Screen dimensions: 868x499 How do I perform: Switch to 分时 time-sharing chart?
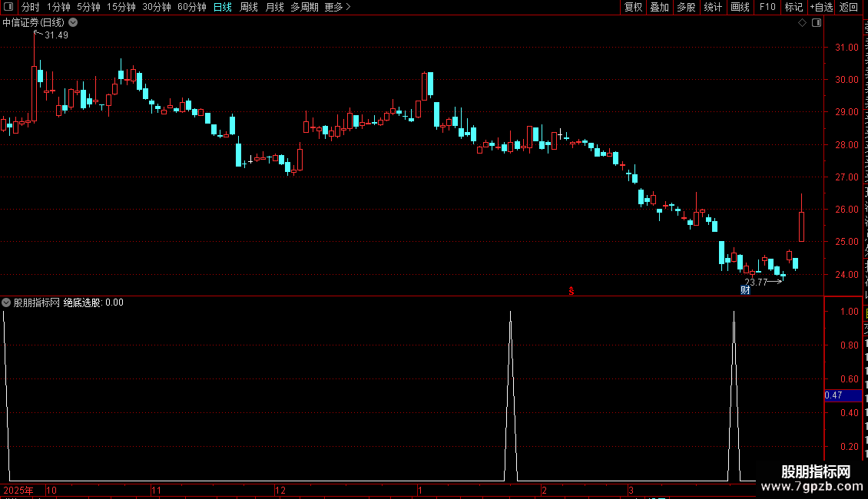[31, 7]
